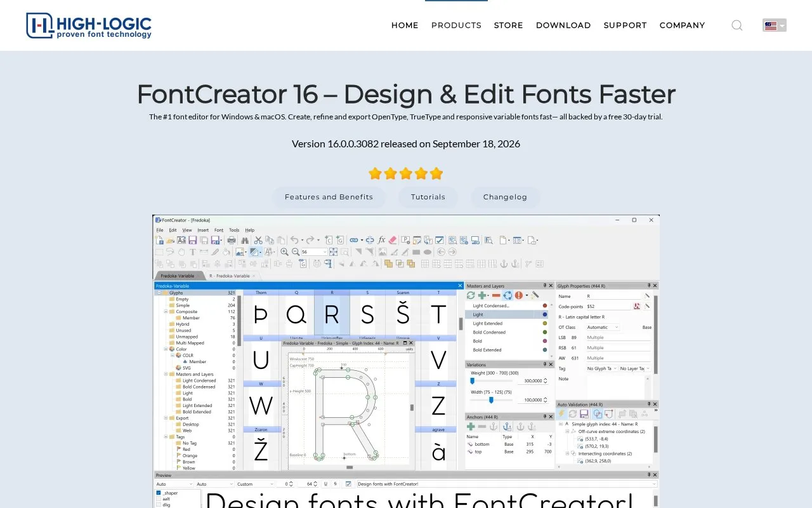This screenshot has height=508, width=812.
Task: Click the red exclamation validation icon
Action: point(519,295)
